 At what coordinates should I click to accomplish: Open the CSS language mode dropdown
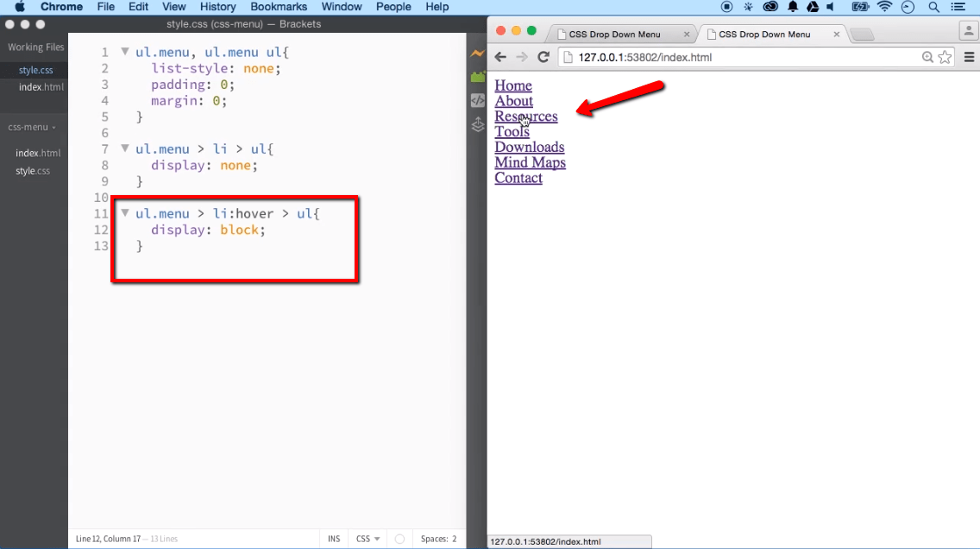[x=367, y=538]
